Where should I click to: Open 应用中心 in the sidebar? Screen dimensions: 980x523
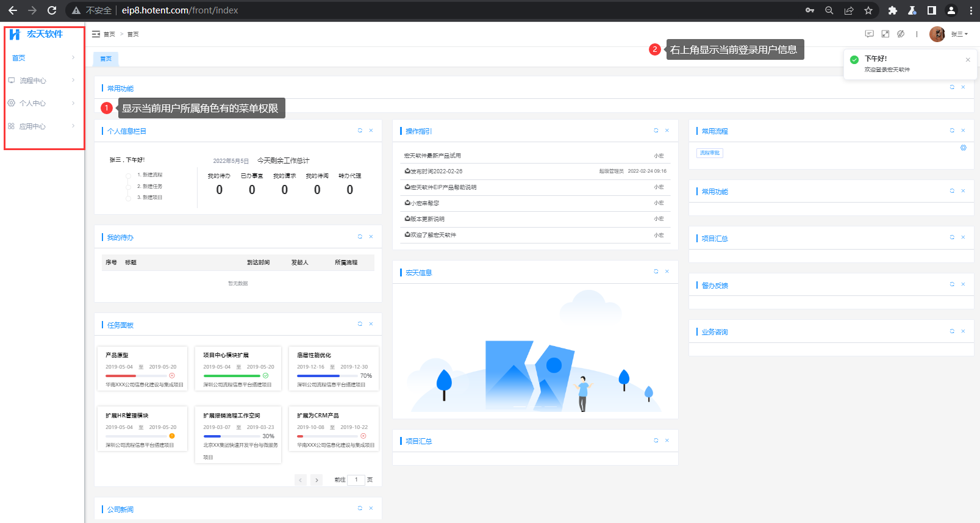pos(41,126)
